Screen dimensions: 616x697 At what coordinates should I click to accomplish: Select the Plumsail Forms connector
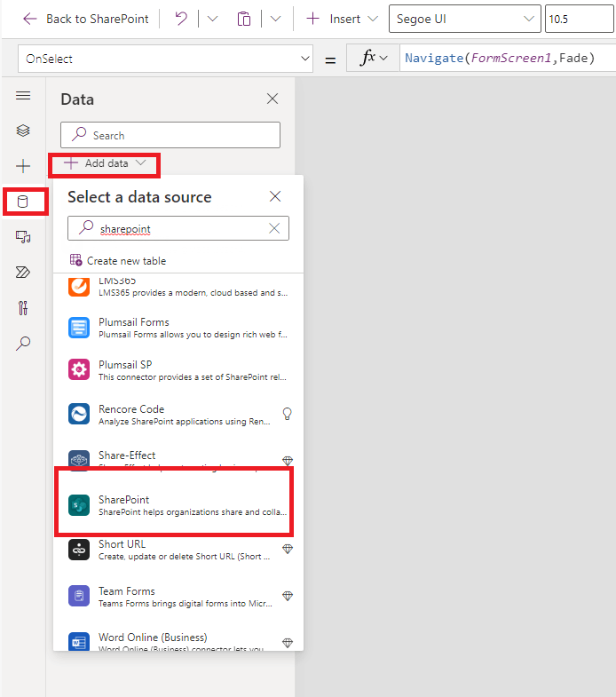coord(178,328)
